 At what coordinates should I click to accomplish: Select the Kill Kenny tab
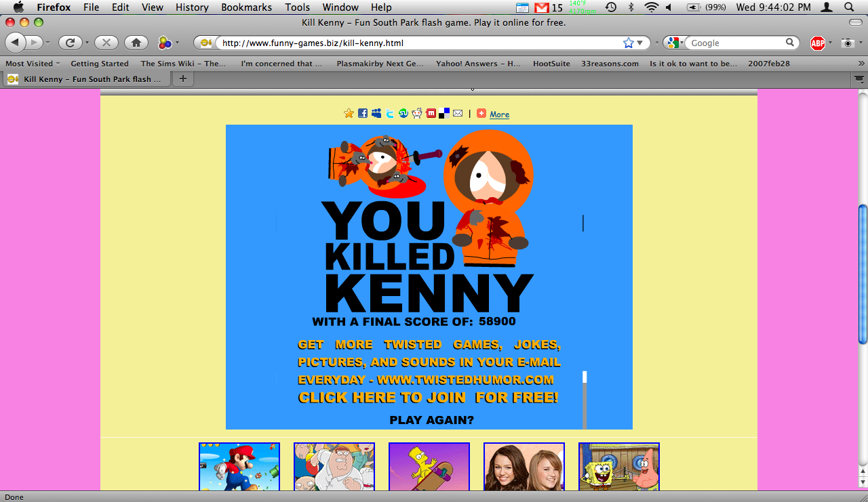click(x=86, y=79)
